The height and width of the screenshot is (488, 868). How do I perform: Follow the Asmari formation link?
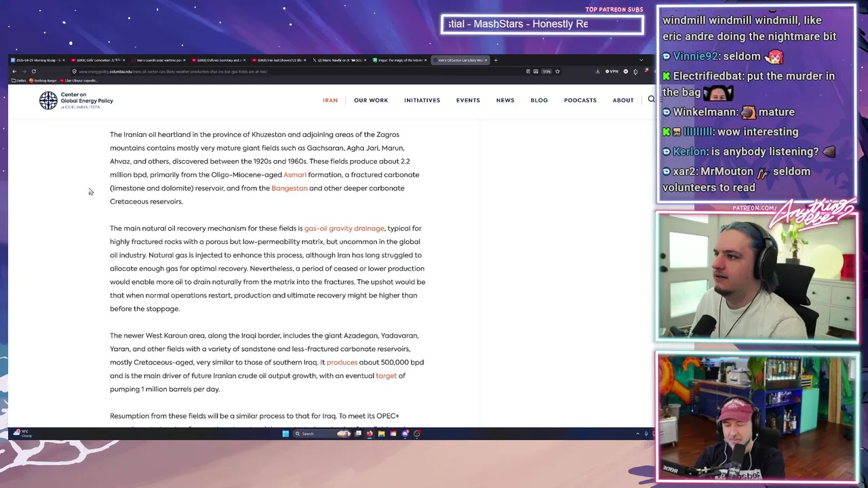point(295,175)
